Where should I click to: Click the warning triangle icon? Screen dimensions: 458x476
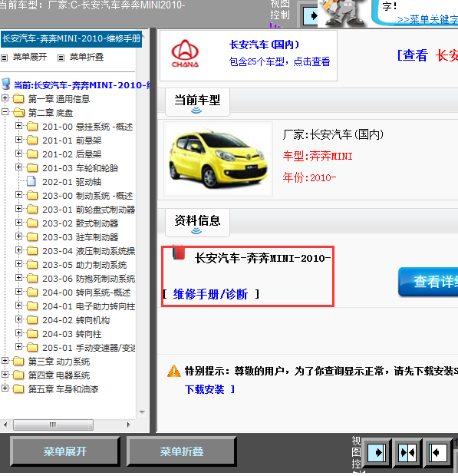[x=174, y=371]
